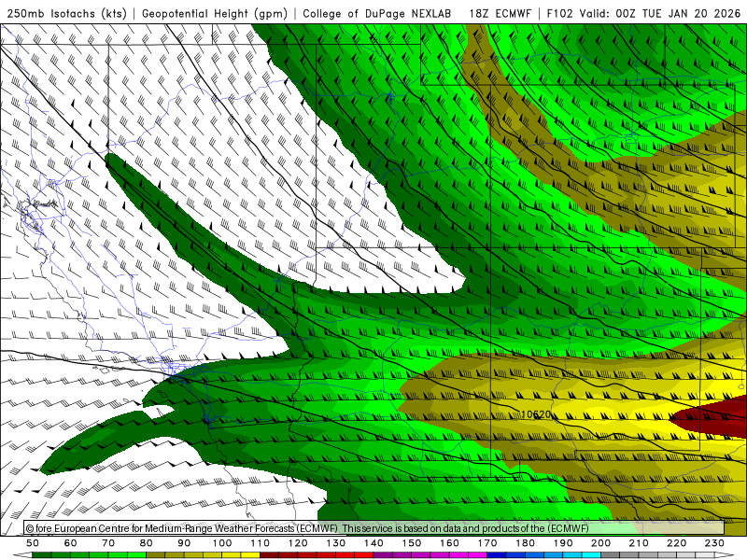747x560 pixels.
Task: Click the '190' legend label
Action: pos(563,543)
